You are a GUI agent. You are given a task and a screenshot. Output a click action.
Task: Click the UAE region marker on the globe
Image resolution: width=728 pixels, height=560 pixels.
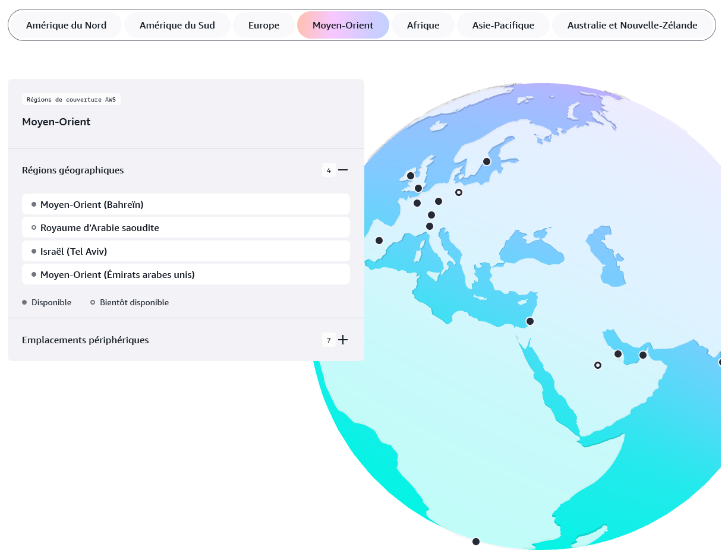(x=642, y=355)
